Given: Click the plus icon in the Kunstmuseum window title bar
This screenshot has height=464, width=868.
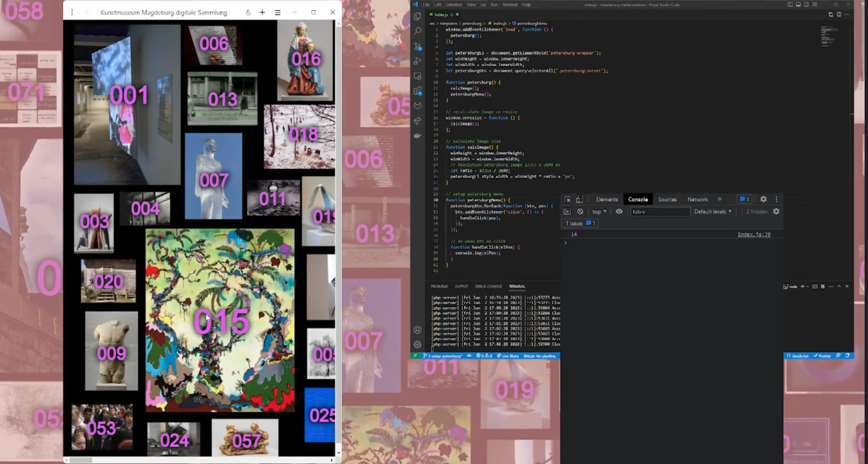Looking at the screenshot, I should pyautogui.click(x=262, y=12).
